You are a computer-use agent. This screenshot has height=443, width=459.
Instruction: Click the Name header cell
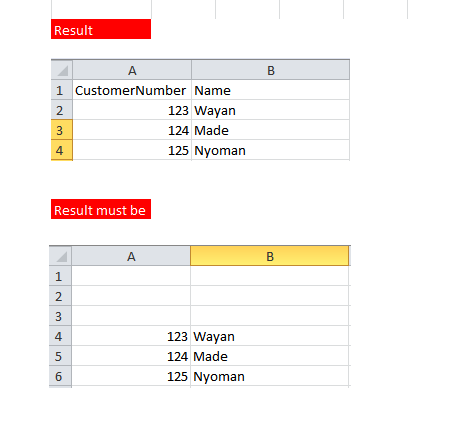pos(271,90)
